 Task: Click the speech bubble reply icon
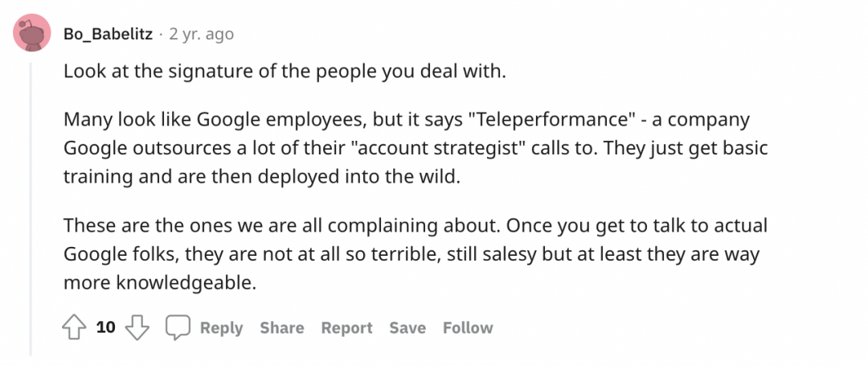pyautogui.click(x=178, y=327)
